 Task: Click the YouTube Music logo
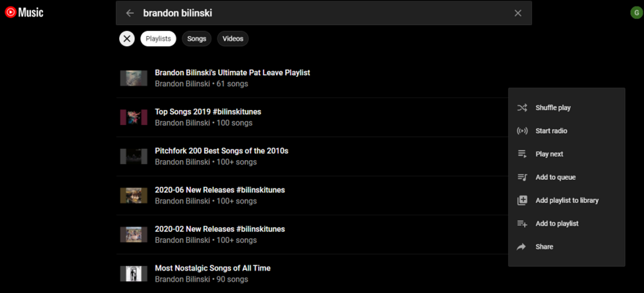[24, 12]
